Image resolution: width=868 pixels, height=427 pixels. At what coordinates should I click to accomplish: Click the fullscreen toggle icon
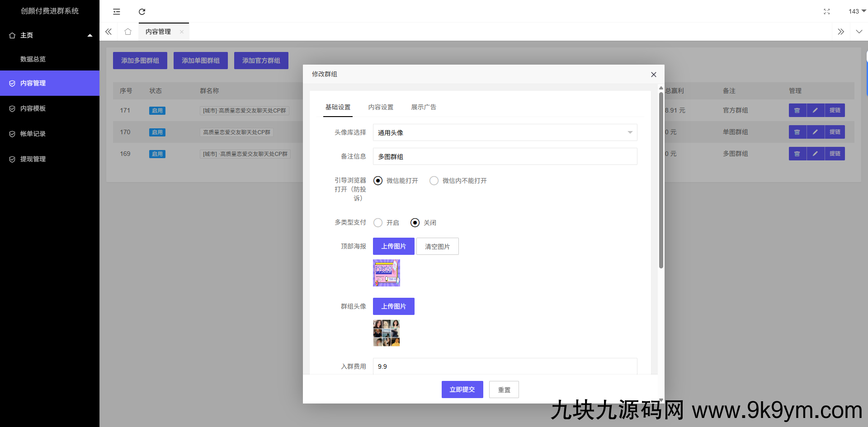827,11
